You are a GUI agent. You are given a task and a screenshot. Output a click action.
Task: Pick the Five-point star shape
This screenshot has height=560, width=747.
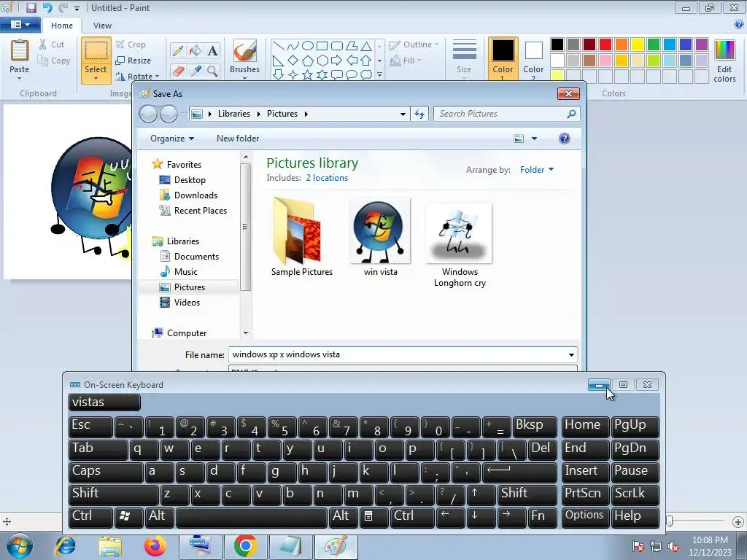(x=308, y=75)
